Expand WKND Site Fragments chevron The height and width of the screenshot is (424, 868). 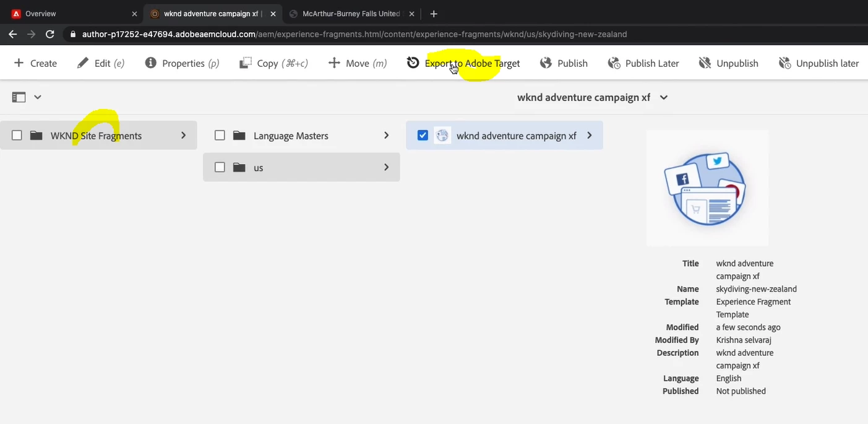click(x=183, y=135)
